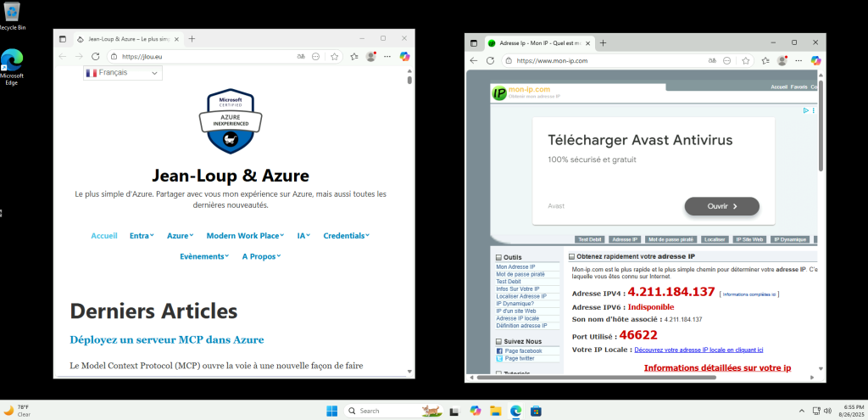Select Mot de passe piraté tab
868x420 pixels.
[x=670, y=239]
